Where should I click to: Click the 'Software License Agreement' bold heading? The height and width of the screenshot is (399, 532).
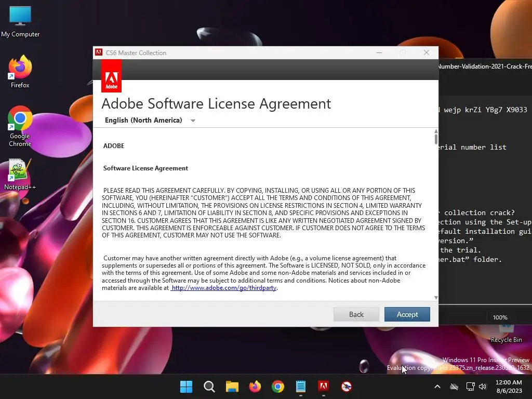[145, 168]
